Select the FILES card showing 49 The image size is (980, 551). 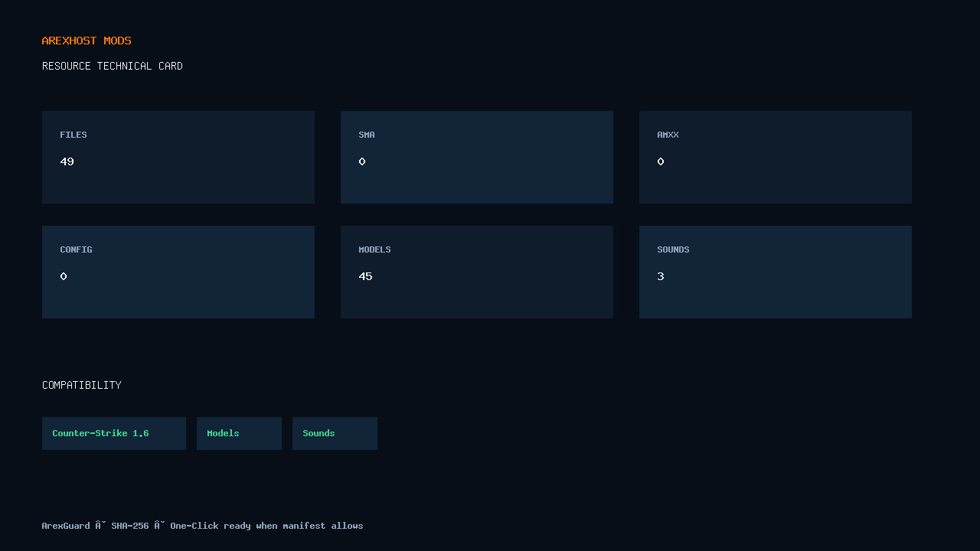coord(178,157)
